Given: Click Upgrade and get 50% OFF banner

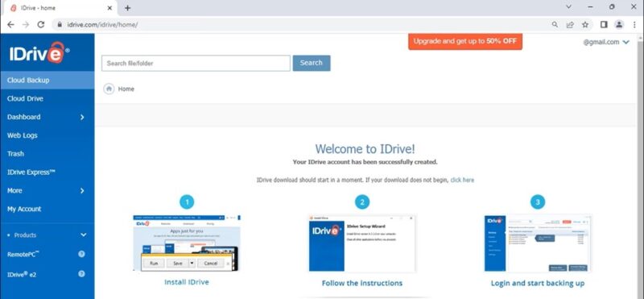Looking at the screenshot, I should (465, 41).
